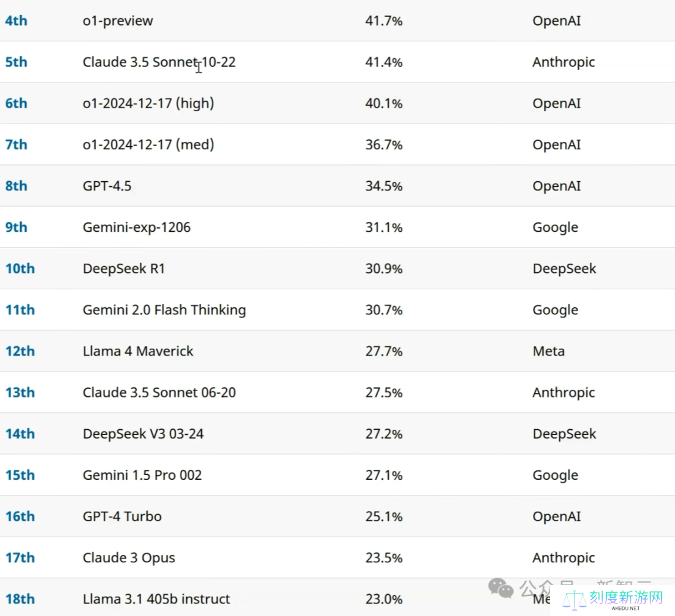Click the Meta organization in Llama 4 row
675x616 pixels.
(x=548, y=351)
